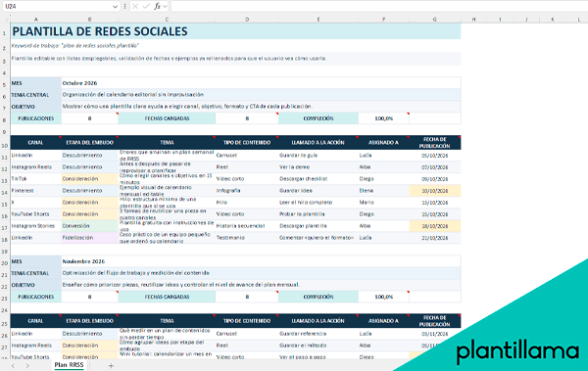Select the Historia secuencial content type cell

247,226
